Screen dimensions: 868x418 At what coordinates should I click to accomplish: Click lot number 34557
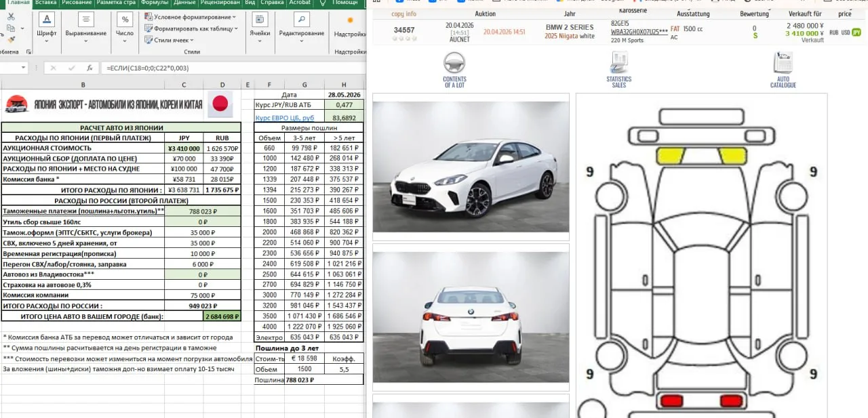[x=404, y=30]
